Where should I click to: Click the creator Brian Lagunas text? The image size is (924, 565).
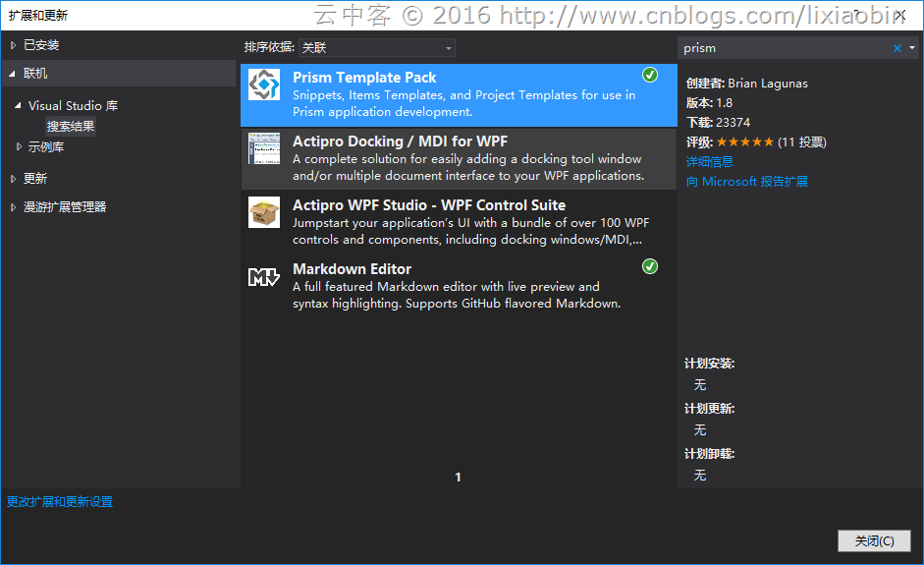click(x=767, y=84)
